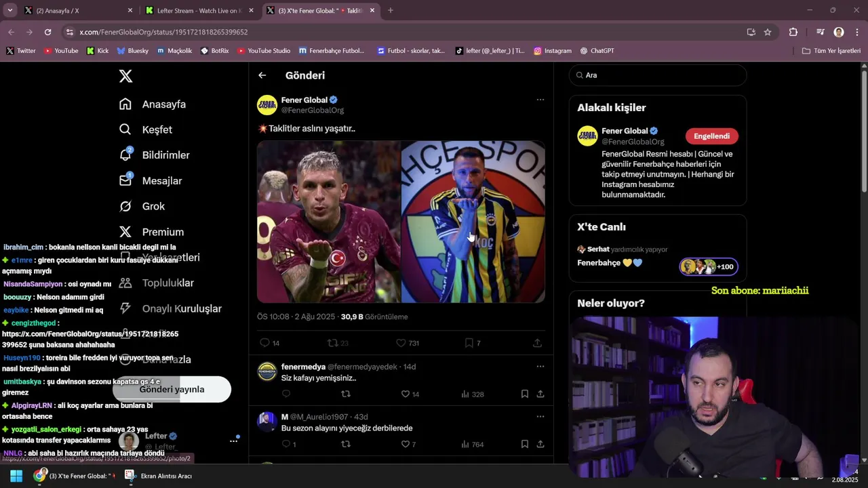Open Windows Start button
This screenshot has width=868, height=488.
coord(16,476)
